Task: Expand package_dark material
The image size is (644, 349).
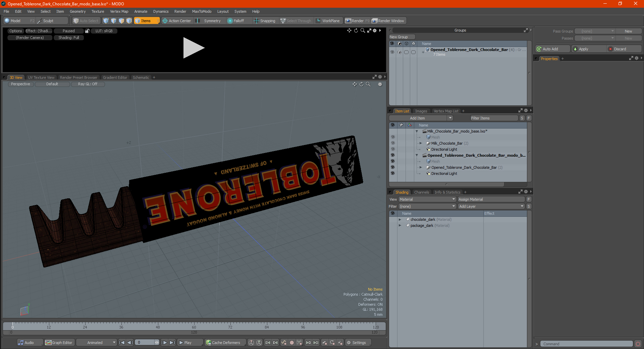Action: [400, 226]
